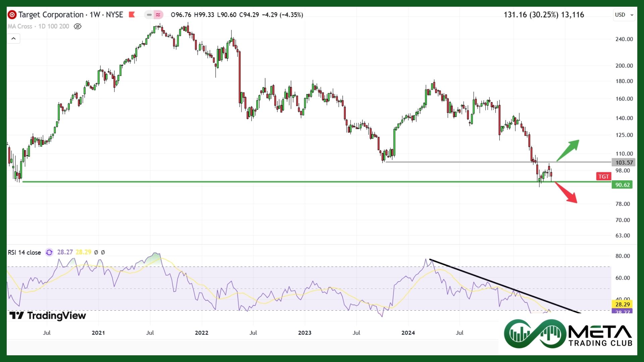Click the yellow 28.29 RSI value label
Screen dimensions: 644x362
(622, 304)
